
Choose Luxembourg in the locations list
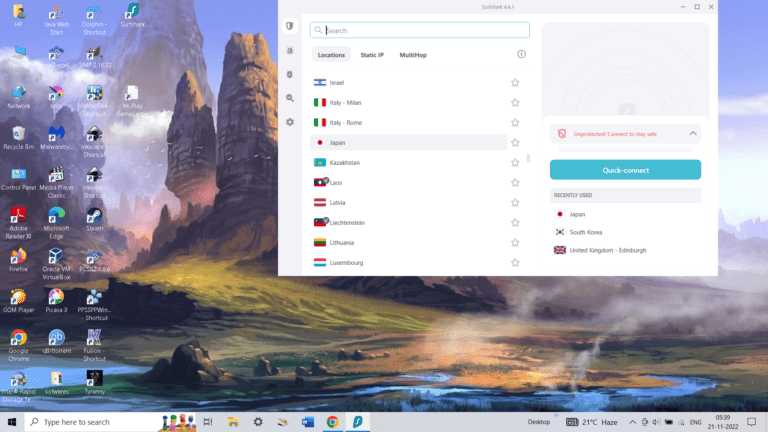pyautogui.click(x=408, y=263)
